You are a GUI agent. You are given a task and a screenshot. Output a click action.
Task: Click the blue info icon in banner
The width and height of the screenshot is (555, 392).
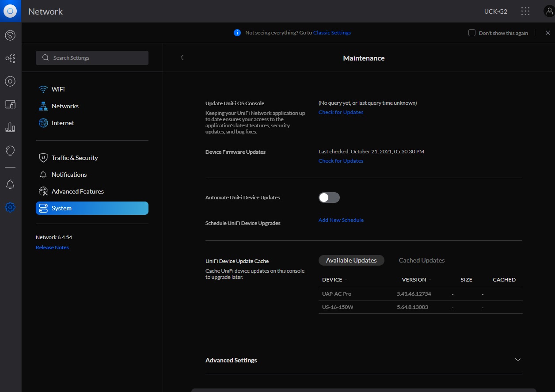tap(237, 33)
